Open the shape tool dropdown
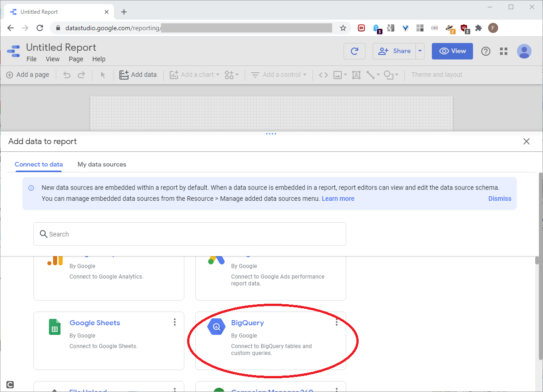The width and height of the screenshot is (543, 392). coord(391,75)
